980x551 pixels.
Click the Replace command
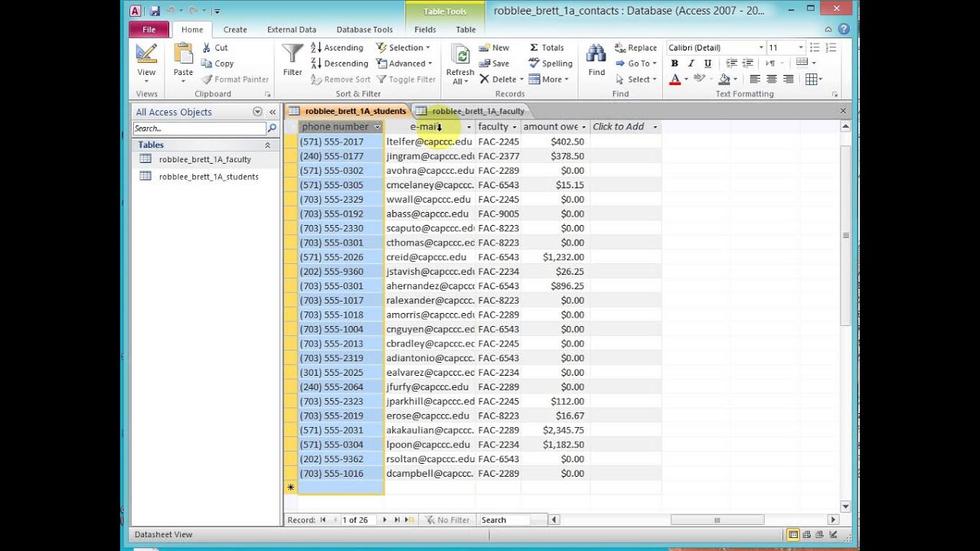click(635, 47)
